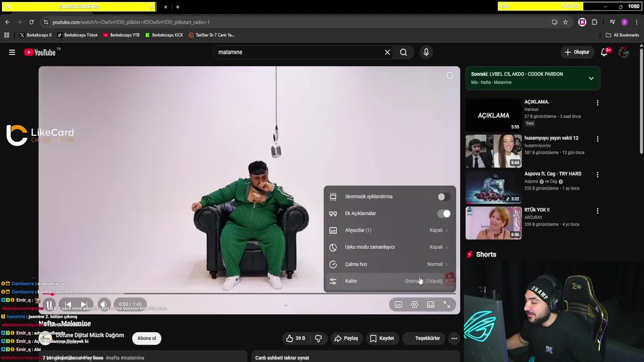644x362 pixels.
Task: Open Berkebiceps YTB bookmark
Action: click(x=121, y=35)
